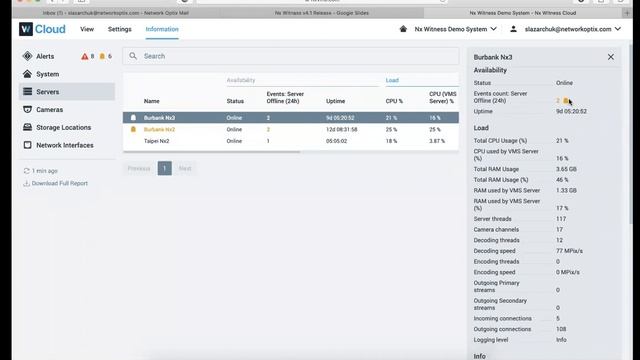
Task: Select the Burbank Nx2 server name
Action: [159, 129]
